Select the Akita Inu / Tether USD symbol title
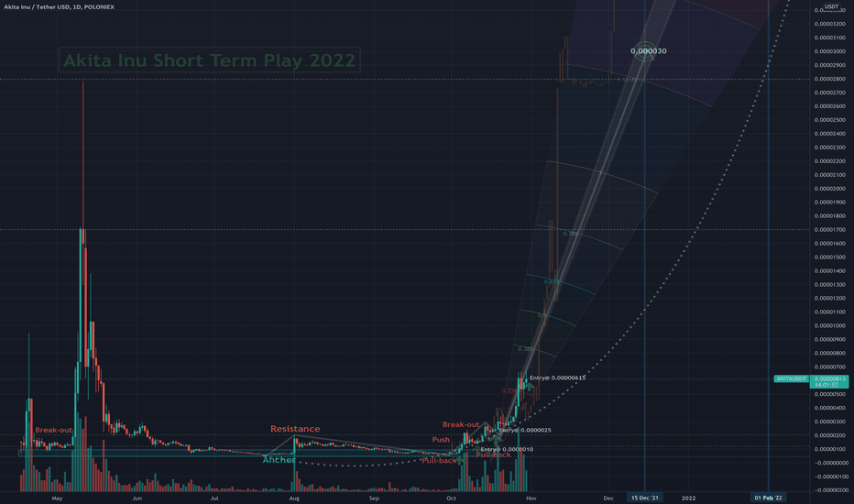Image resolution: width=854 pixels, height=504 pixels. point(59,7)
